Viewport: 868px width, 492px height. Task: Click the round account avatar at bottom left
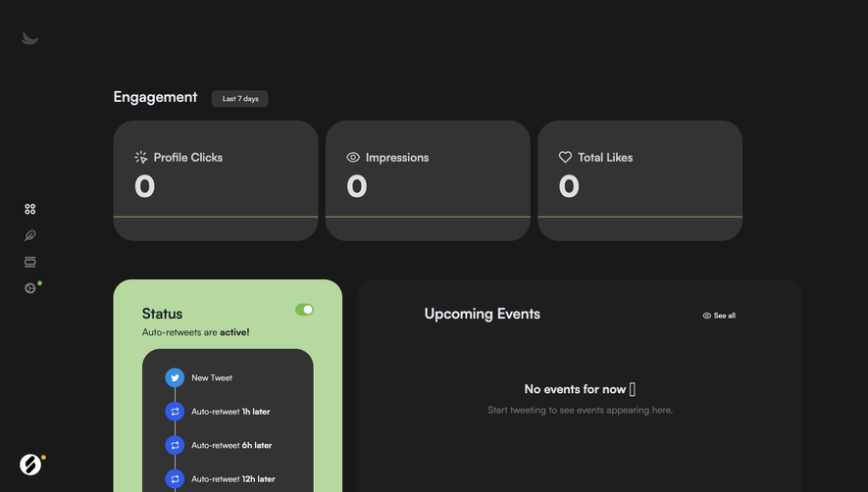30,465
